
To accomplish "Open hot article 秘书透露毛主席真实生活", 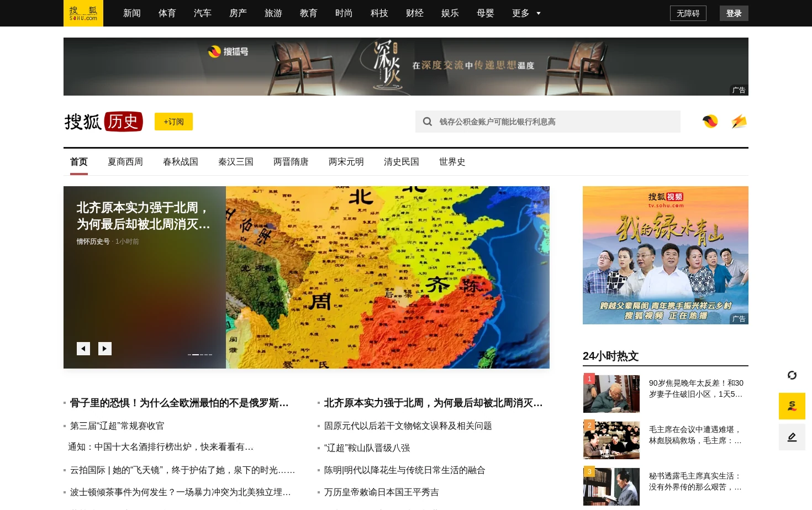I will click(x=695, y=481).
